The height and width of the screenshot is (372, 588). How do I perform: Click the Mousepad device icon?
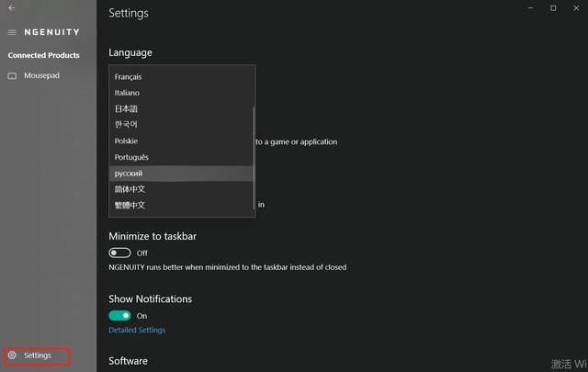click(x=12, y=75)
